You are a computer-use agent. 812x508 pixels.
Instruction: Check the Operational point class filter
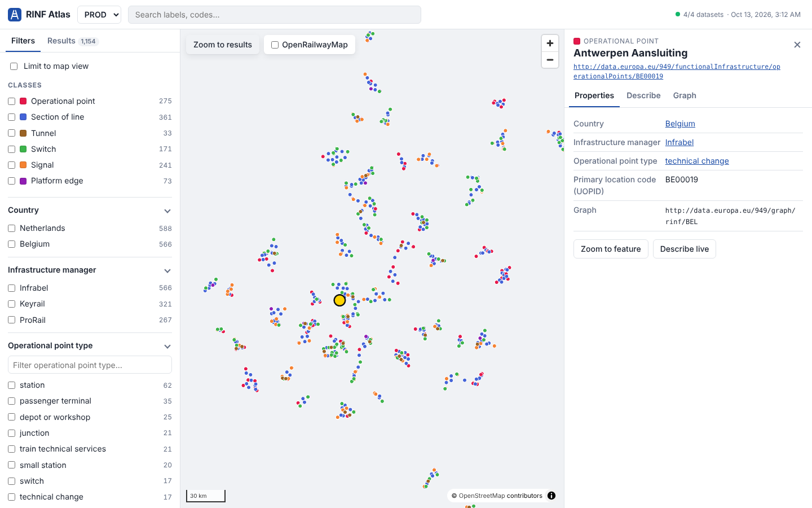coord(11,101)
